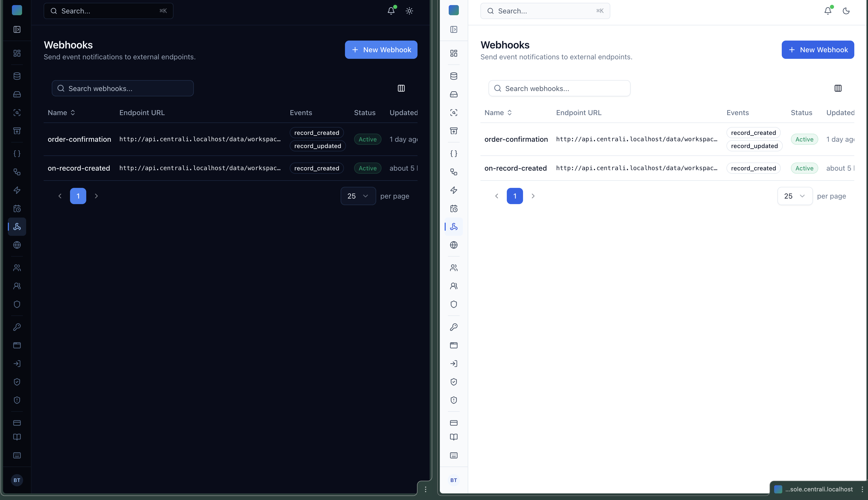Click New Webhook button in dark window
This screenshot has width=868, height=500.
[381, 50]
